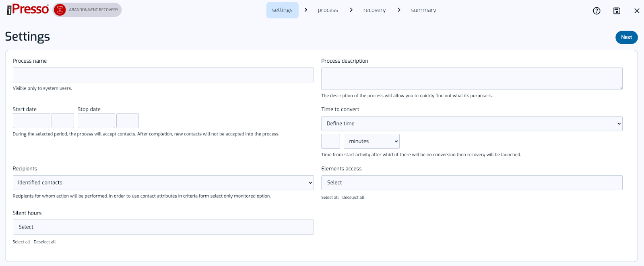The height and width of the screenshot is (266, 644).
Task: Switch to the process step tab
Action: (x=328, y=10)
